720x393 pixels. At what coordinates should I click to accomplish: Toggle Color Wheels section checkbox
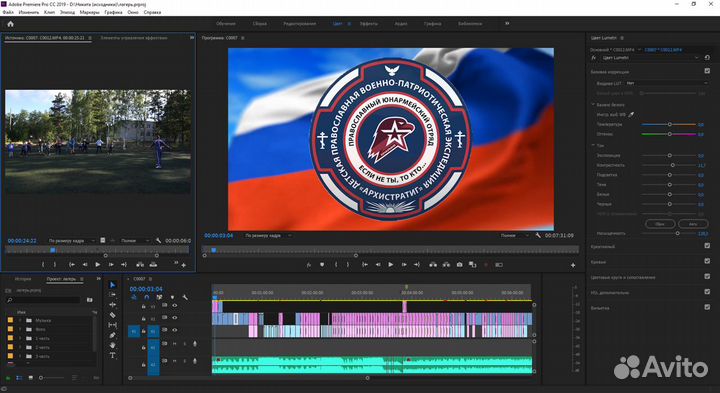point(707,276)
